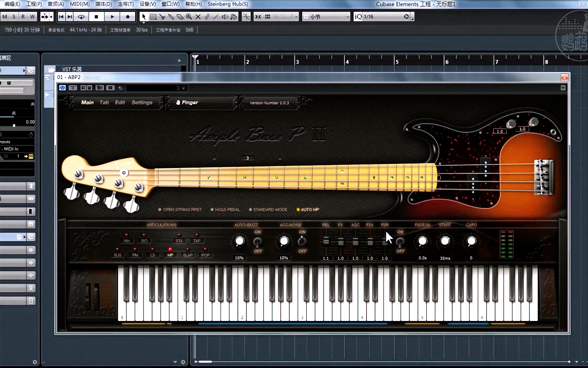Screen dimensions: 588x368
Task: Click the Record button in transport
Action: pos(128,17)
